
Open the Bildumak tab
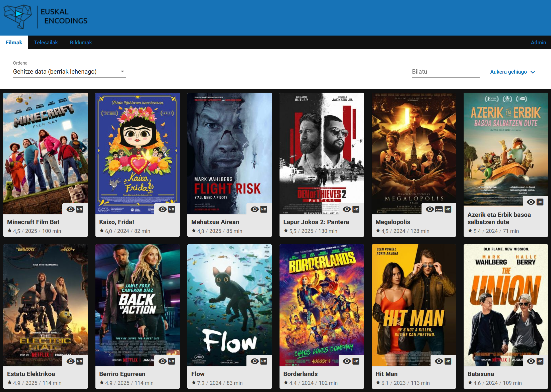[81, 42]
